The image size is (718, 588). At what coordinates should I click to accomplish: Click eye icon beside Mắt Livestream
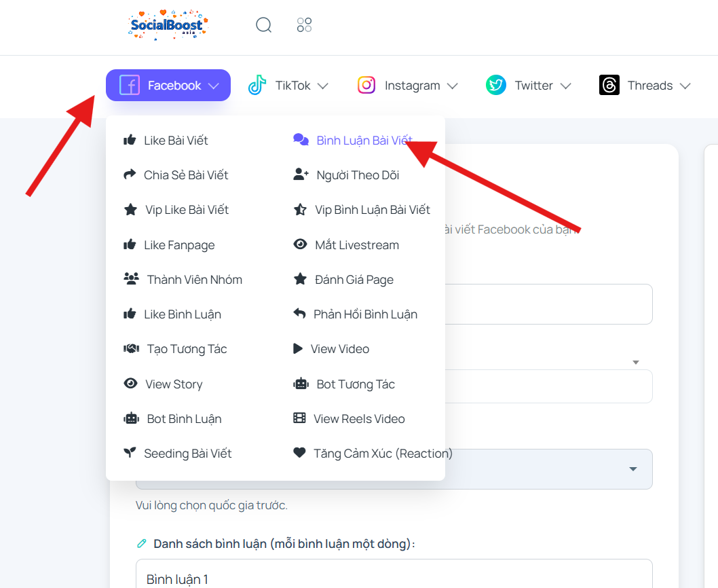click(x=300, y=244)
